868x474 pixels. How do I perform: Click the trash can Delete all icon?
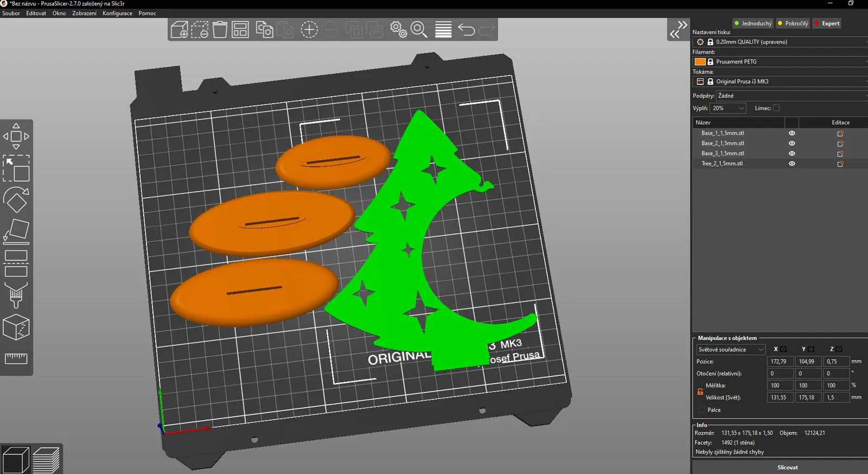tap(220, 29)
